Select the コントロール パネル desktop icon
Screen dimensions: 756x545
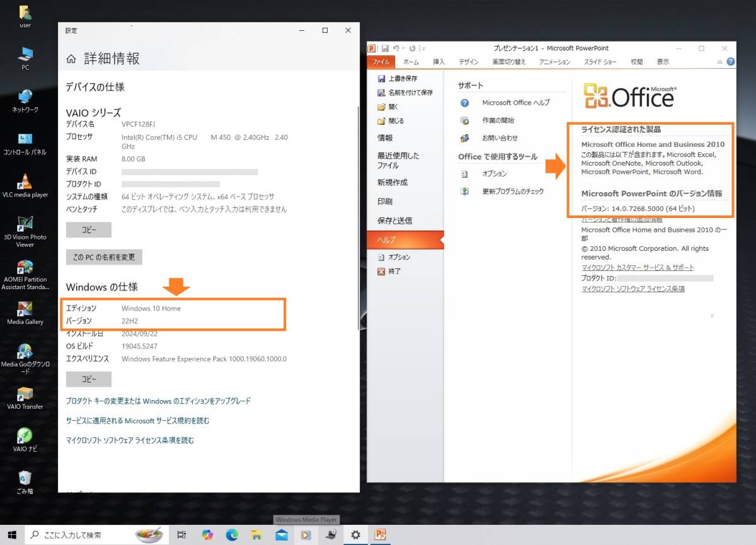(25, 144)
